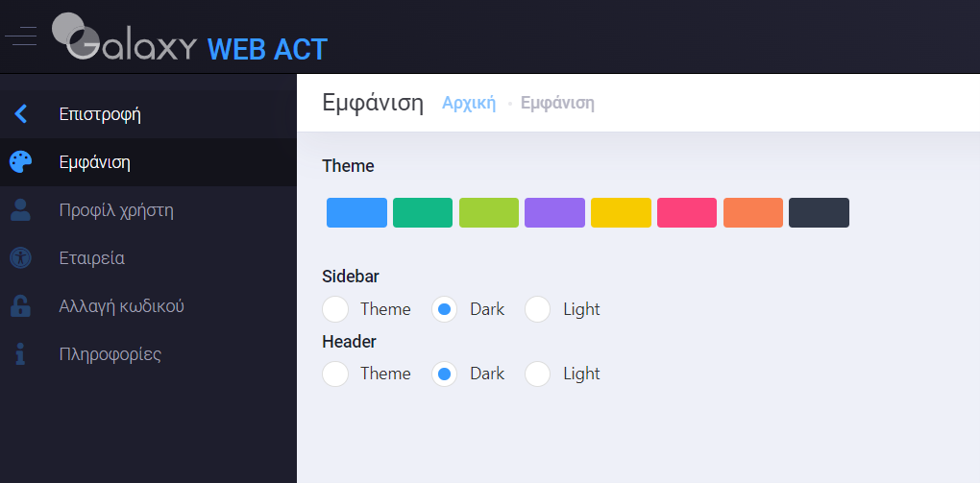The width and height of the screenshot is (980, 483).
Task: Select Sidebar Light radio option
Action: coord(537,309)
